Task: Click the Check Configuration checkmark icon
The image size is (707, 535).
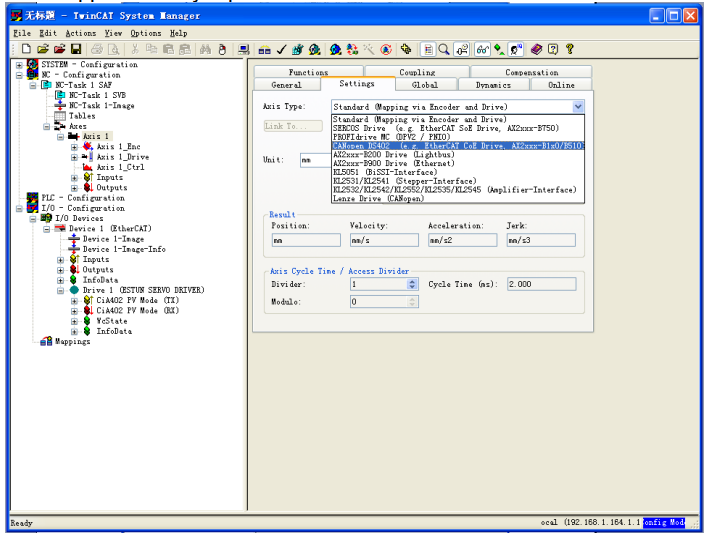Action: point(281,50)
